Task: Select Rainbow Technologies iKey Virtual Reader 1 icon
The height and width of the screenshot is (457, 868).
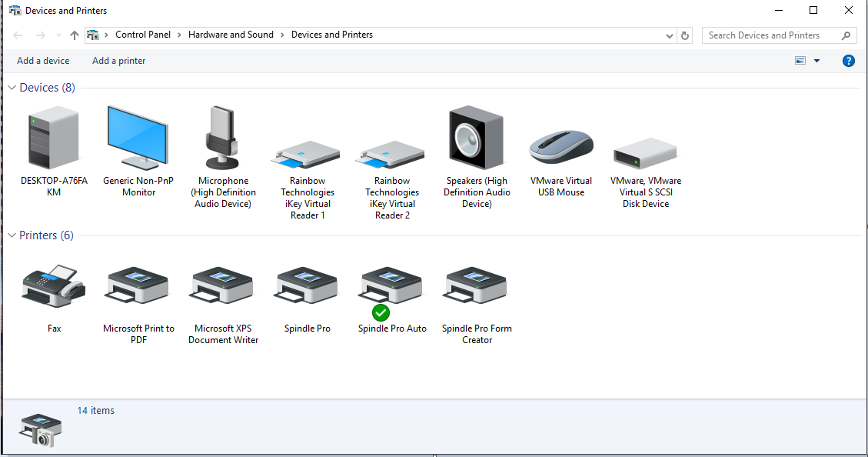Action: (x=306, y=155)
